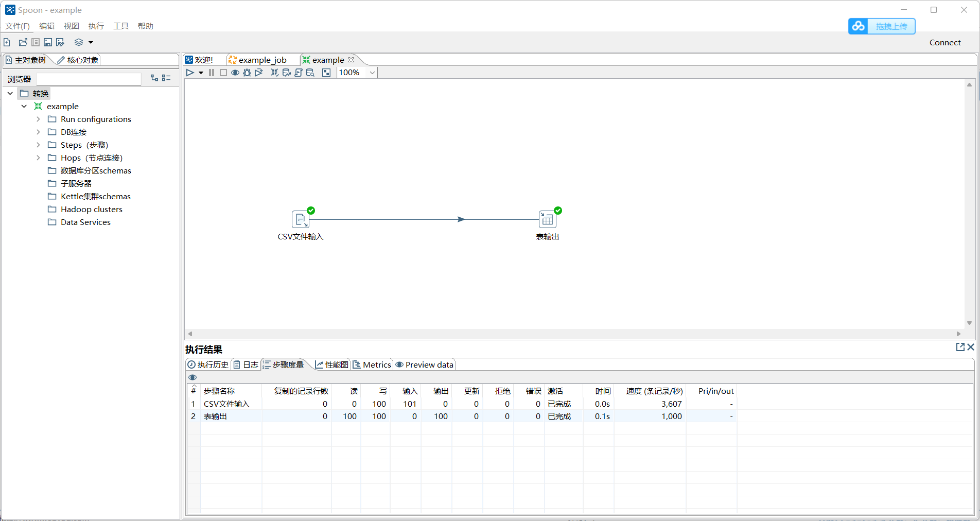
Task: Switch to 步骤度量 results tab
Action: pos(284,364)
